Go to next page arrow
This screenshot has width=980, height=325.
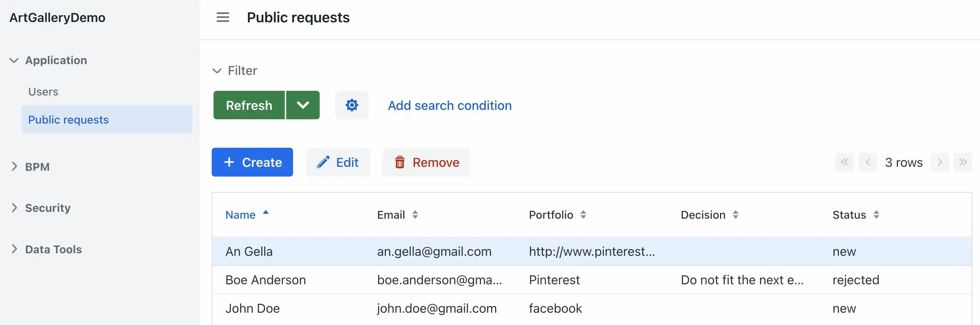939,162
